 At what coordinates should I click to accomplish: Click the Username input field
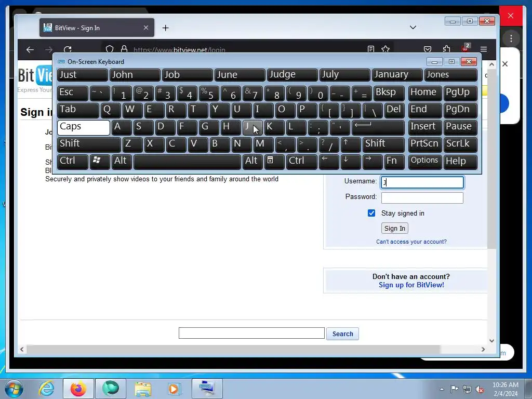(x=422, y=182)
